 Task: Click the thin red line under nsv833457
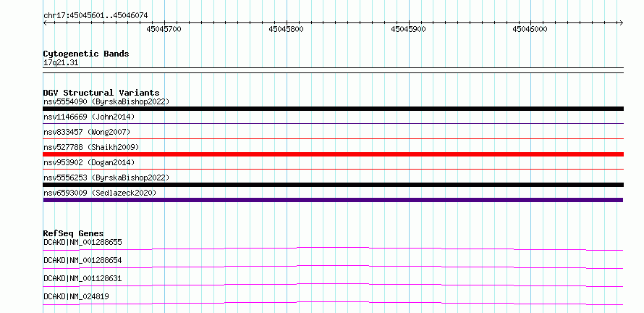(333, 138)
